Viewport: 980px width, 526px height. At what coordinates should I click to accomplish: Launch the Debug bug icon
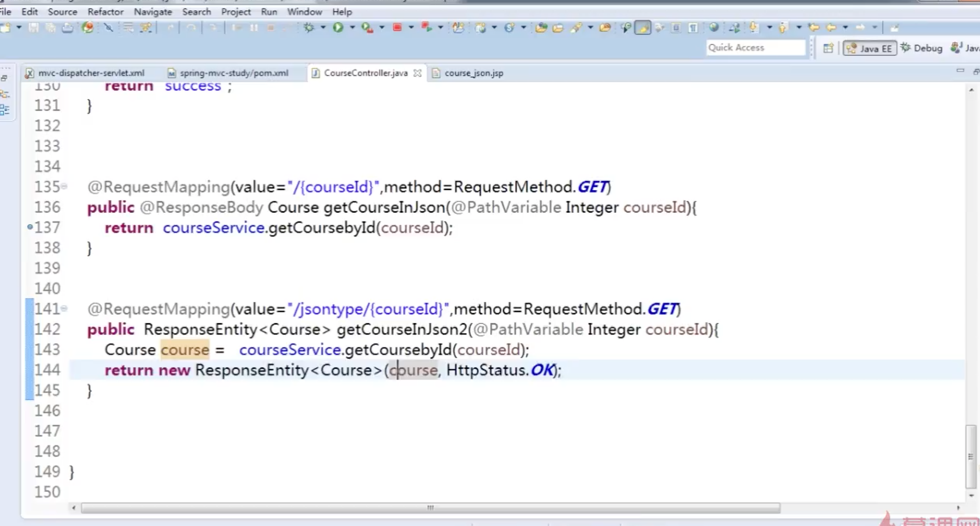309,28
